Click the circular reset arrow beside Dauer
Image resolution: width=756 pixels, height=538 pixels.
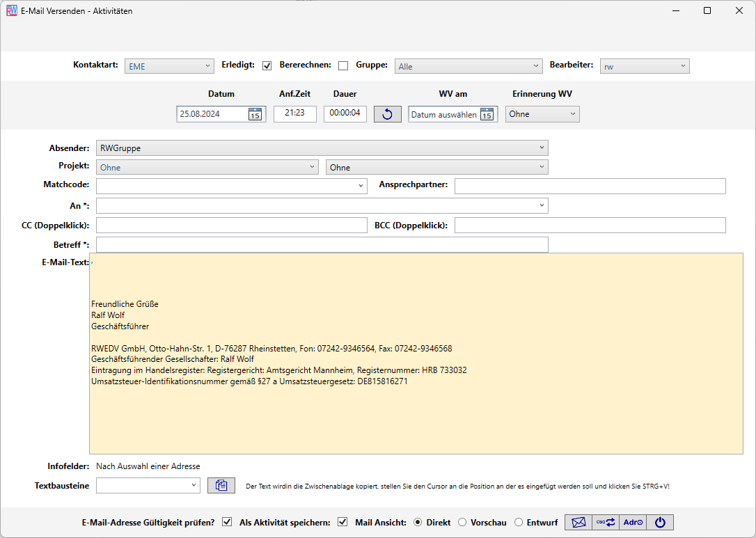pos(388,114)
